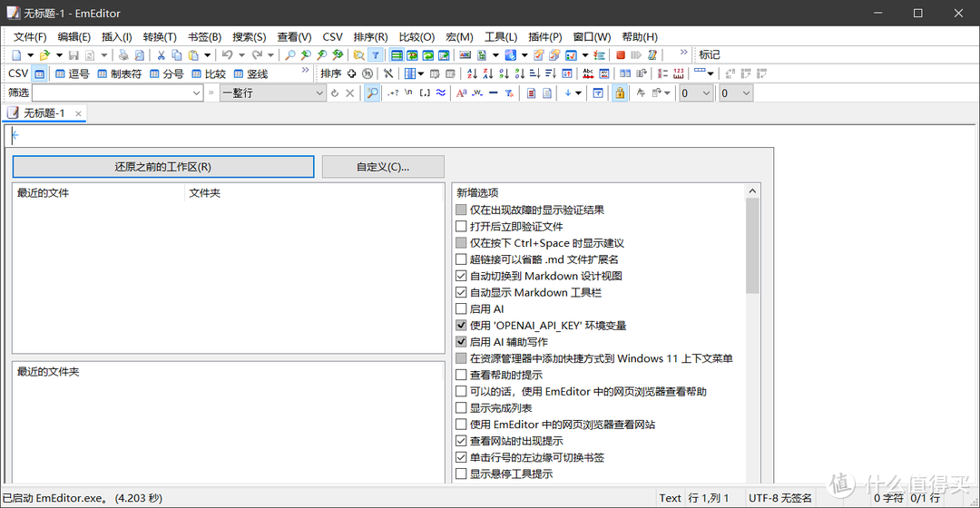
Task: Click the 竖线 pipe-separated mode button
Action: (250, 73)
